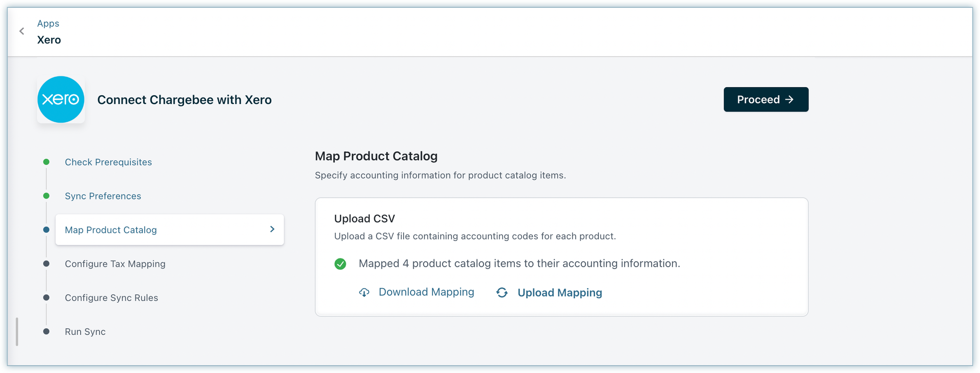Click the circular refresh upload icon
The height and width of the screenshot is (373, 980).
coord(502,292)
